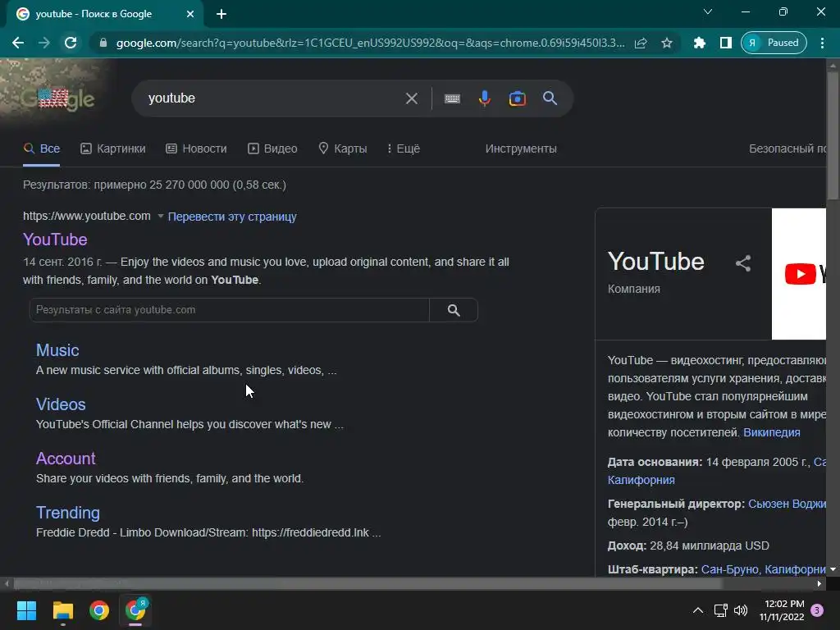Screen dimensions: 840x630
Task: Reload the current Google page
Action: coord(71,43)
